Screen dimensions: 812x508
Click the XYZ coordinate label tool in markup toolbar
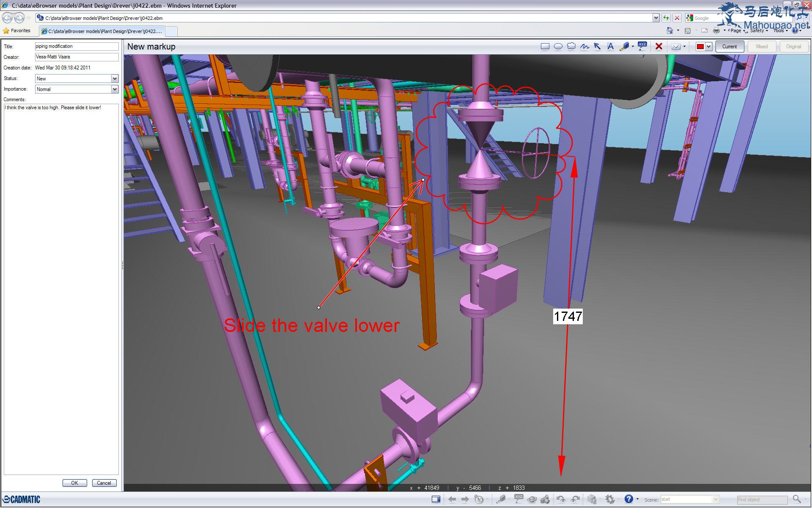point(642,46)
